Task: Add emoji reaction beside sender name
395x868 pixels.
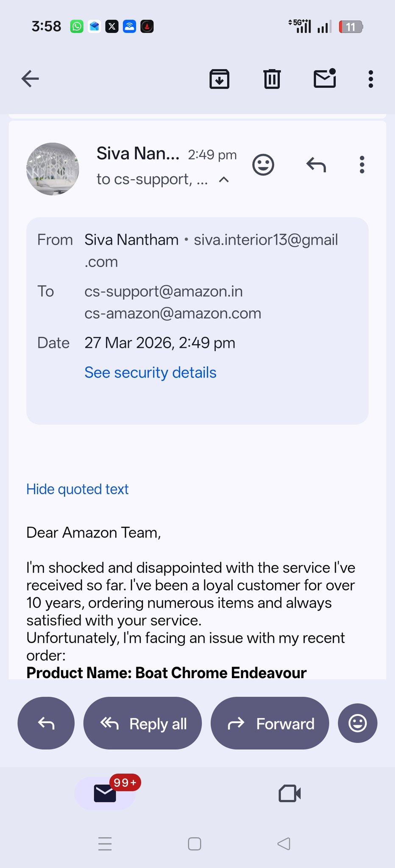Action: 263,165
